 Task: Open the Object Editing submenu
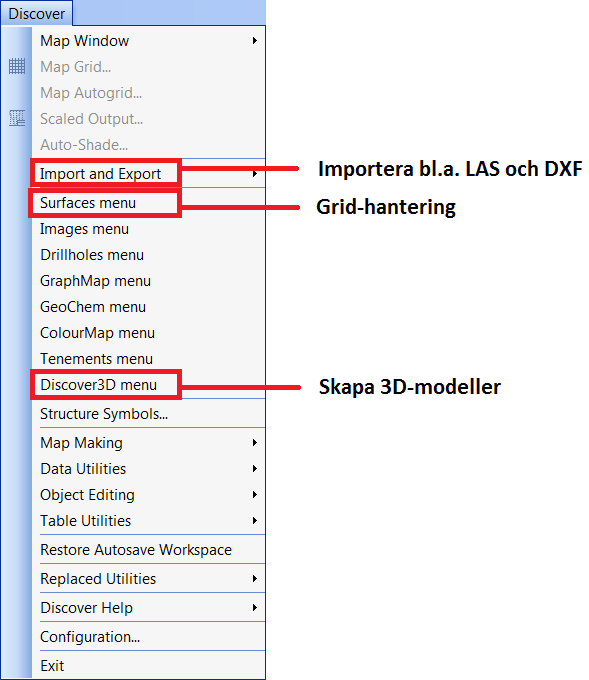(x=148, y=495)
